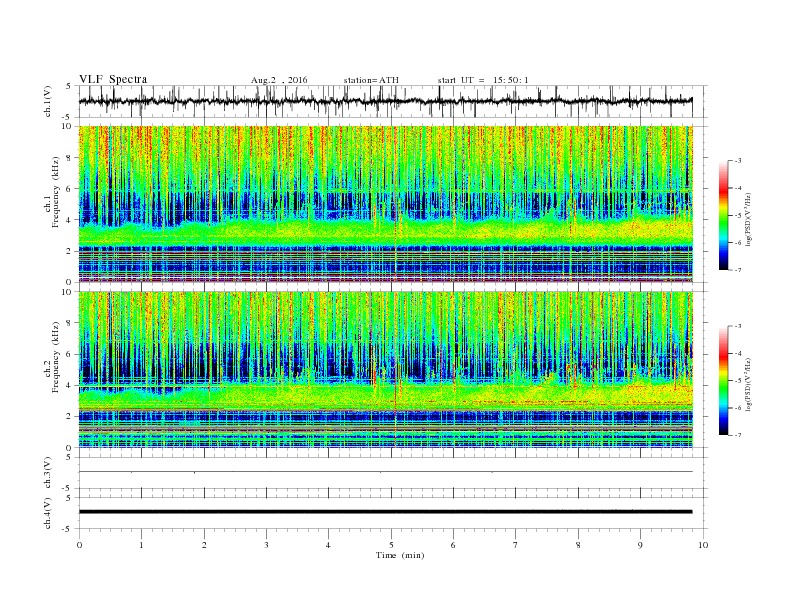Image resolution: width=792 pixels, height=612 pixels.
Task: Click the ch.2 spectrogram panel
Action: tap(385, 370)
